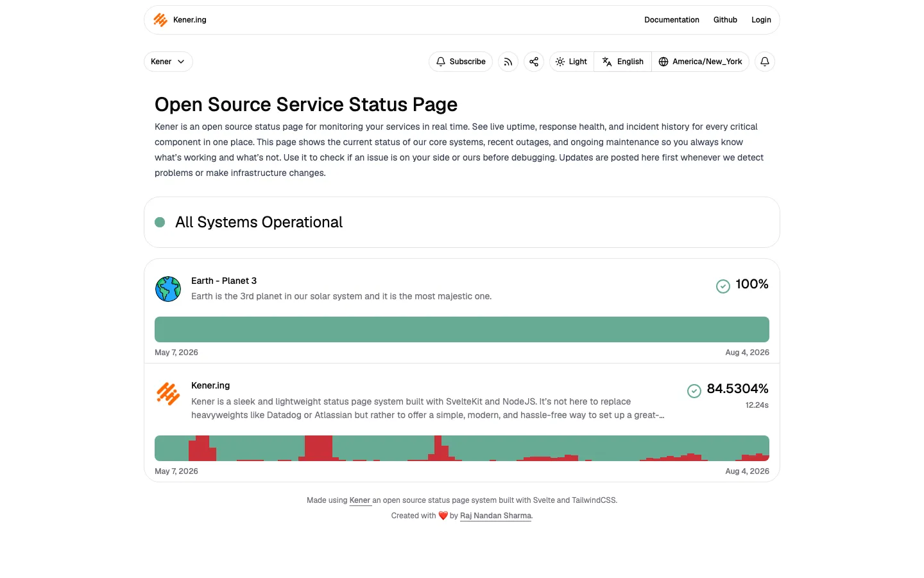924x578 pixels.
Task: Open the Kener.ing monitor title
Action: pos(210,385)
